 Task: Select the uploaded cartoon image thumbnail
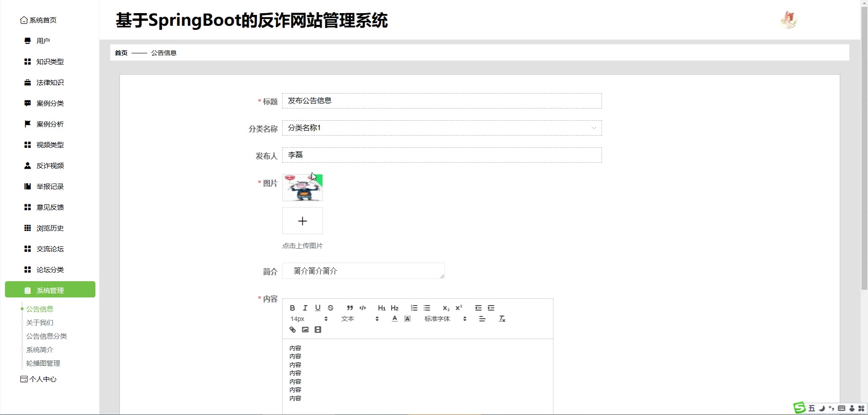tap(302, 188)
